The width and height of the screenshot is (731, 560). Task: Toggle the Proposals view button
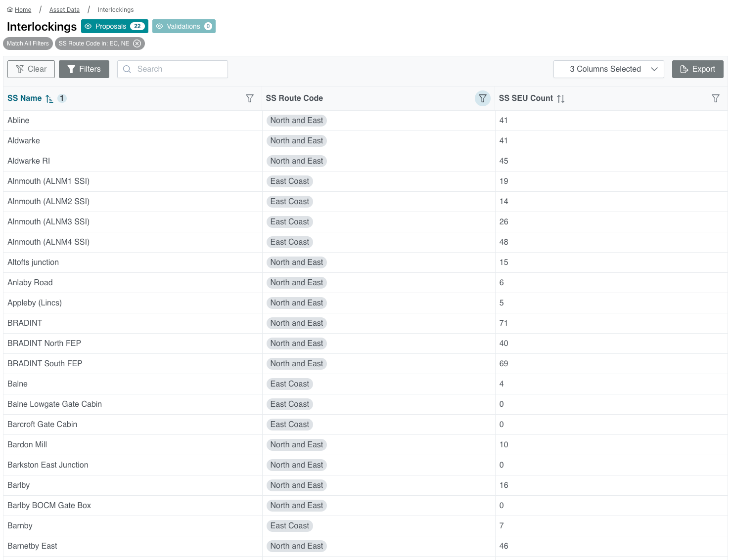click(x=115, y=26)
